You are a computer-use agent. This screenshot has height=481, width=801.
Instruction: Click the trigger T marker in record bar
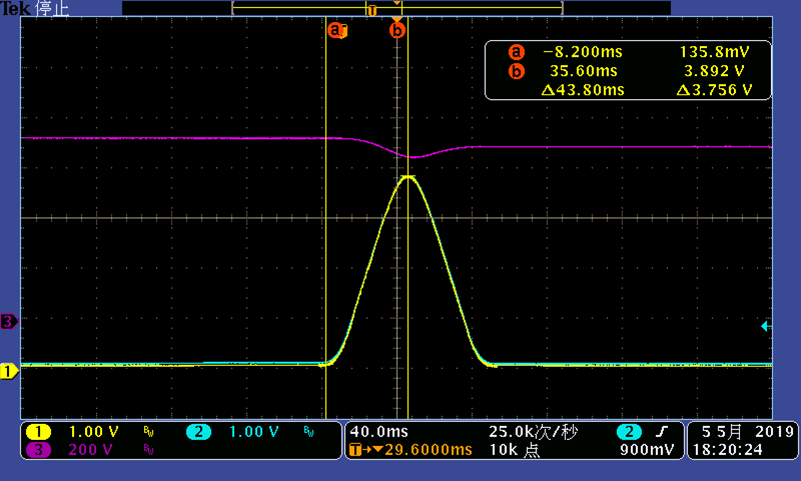tap(371, 10)
